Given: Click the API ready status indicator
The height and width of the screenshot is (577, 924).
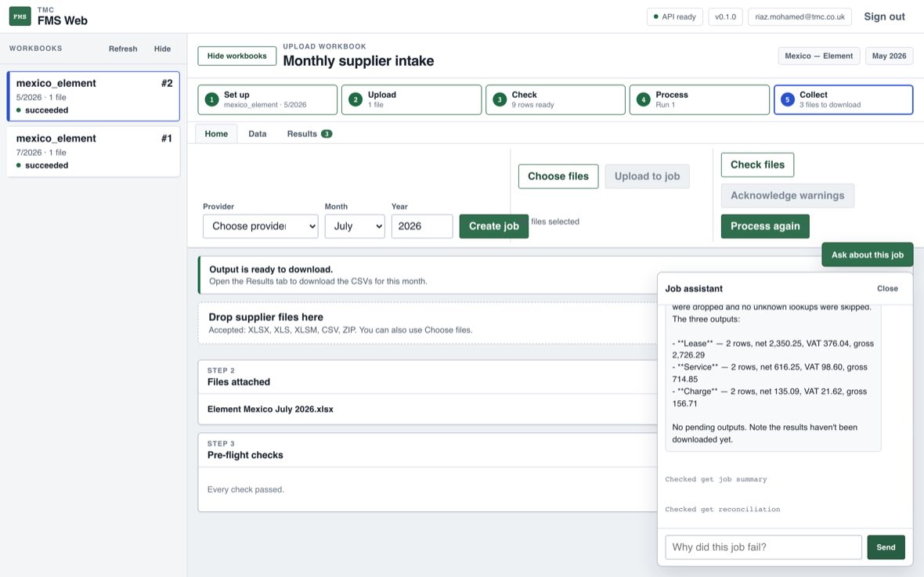Looking at the screenshot, I should pyautogui.click(x=674, y=16).
